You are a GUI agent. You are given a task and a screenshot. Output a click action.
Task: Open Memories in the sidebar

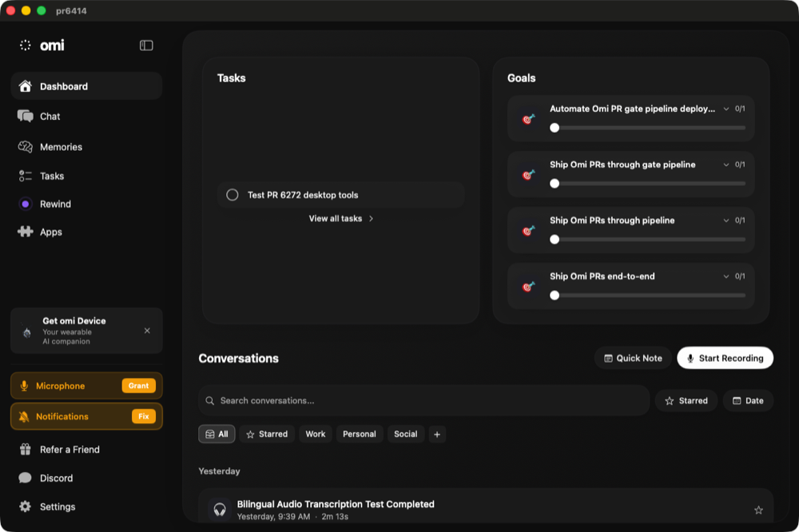click(x=86, y=147)
